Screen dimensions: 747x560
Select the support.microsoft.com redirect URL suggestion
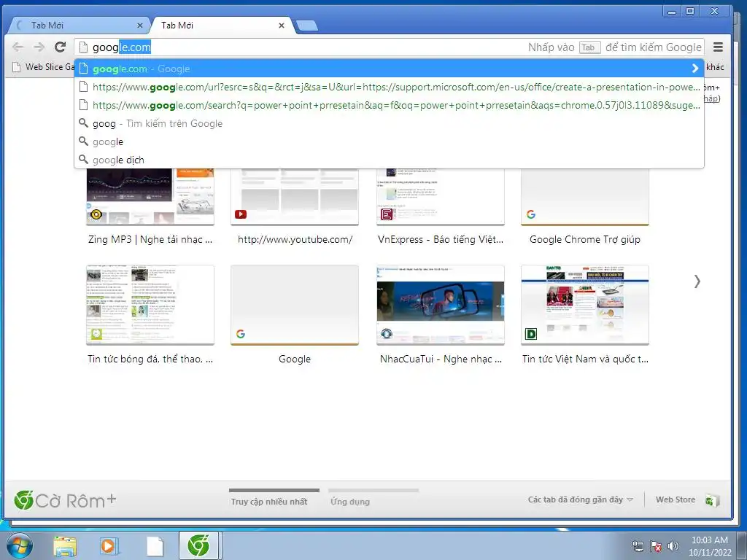(390, 87)
